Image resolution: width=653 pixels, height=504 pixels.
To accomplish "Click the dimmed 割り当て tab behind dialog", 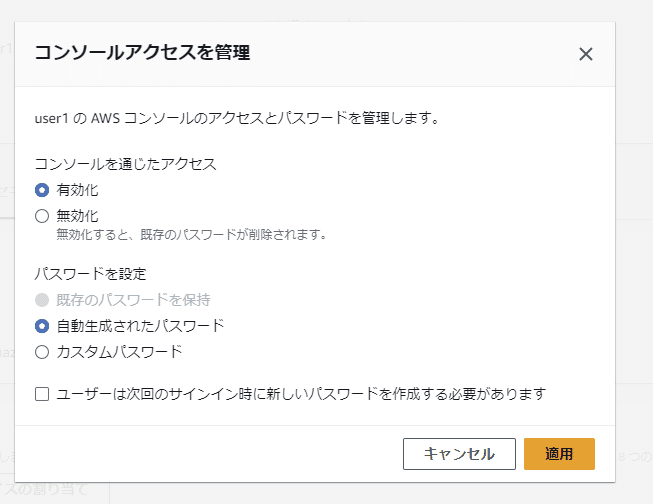I will [x=45, y=488].
